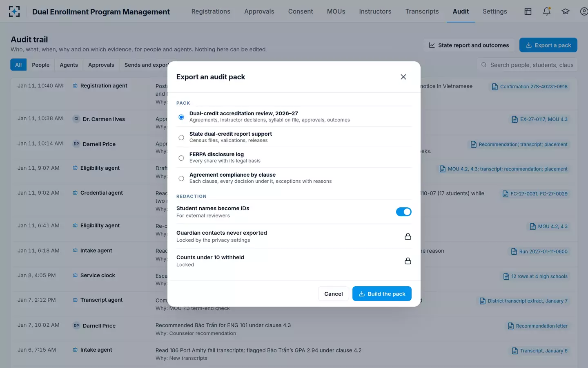588x368 pixels.
Task: Toggle Student names become IDs switch
Action: pos(404,212)
